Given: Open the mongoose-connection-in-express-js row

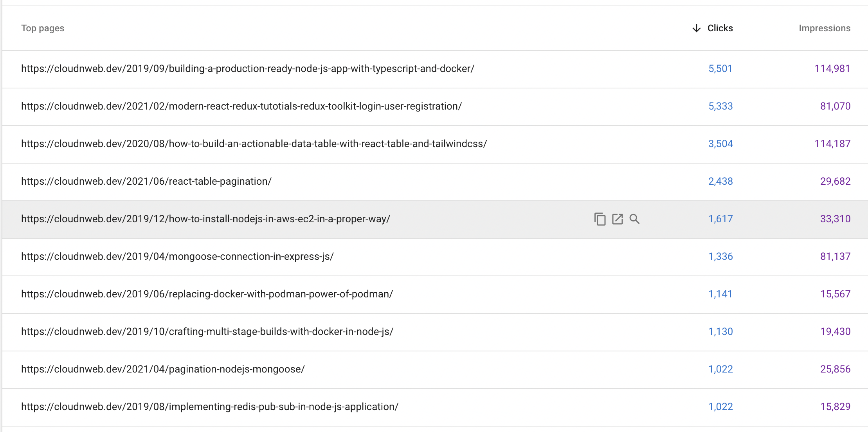Looking at the screenshot, I should (177, 257).
